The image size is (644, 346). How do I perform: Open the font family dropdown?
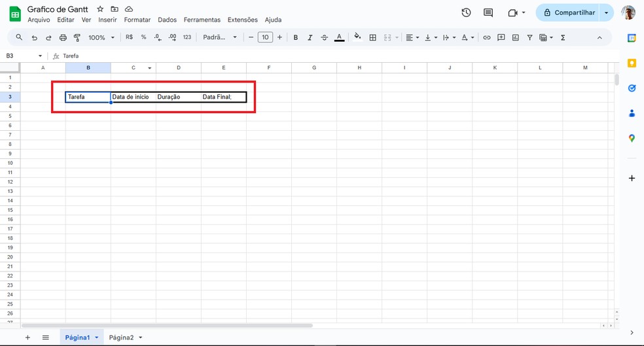220,37
